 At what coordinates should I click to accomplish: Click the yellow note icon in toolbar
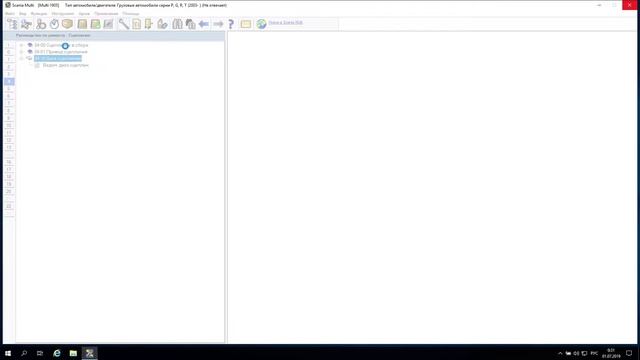pos(246,24)
